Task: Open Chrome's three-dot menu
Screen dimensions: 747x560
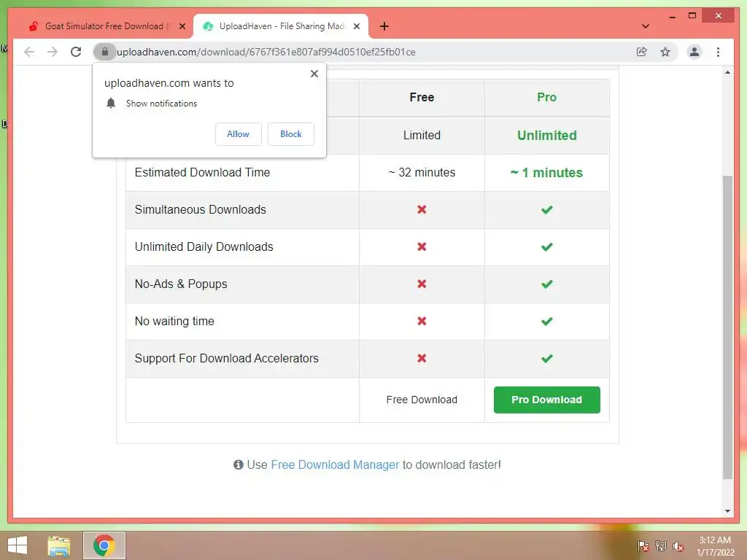Action: [718, 52]
